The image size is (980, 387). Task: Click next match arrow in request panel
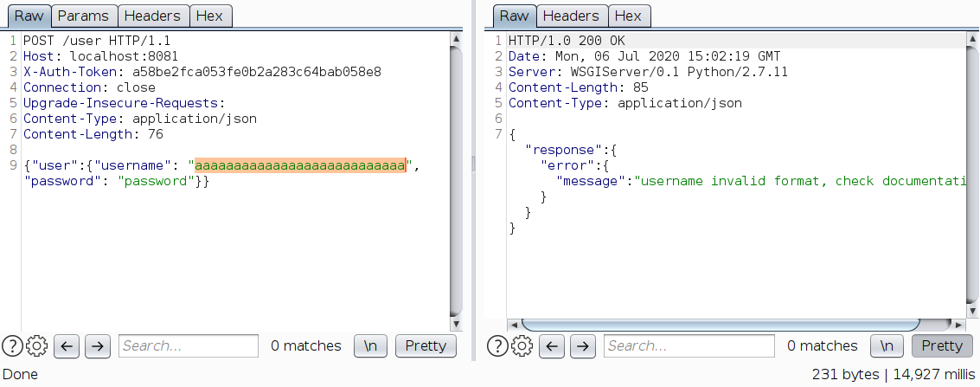click(x=98, y=346)
